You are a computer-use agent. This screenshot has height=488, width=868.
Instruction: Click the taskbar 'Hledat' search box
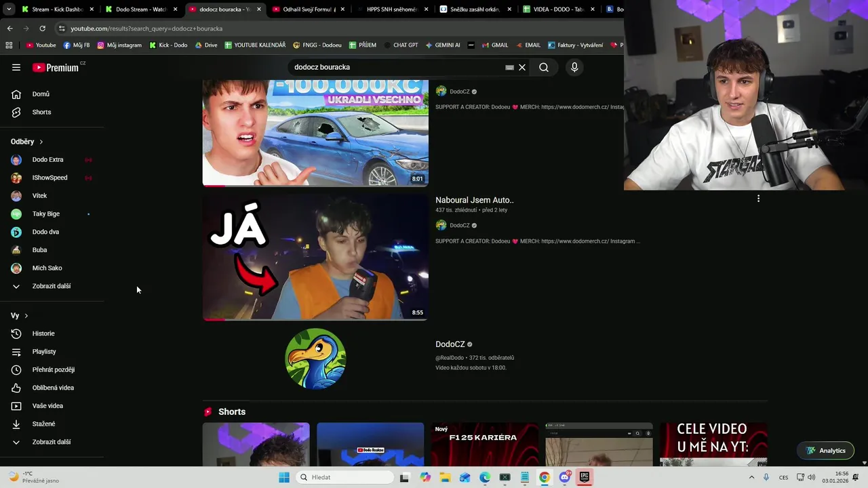(344, 477)
